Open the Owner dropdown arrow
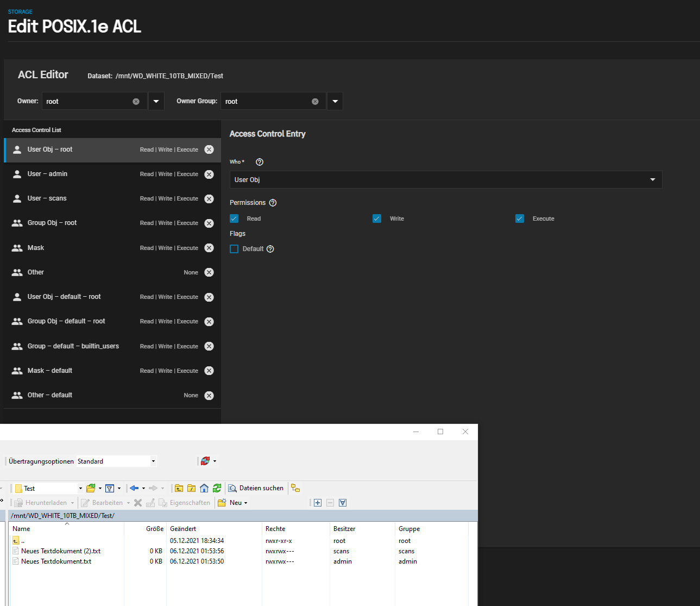The width and height of the screenshot is (700, 606). point(156,101)
